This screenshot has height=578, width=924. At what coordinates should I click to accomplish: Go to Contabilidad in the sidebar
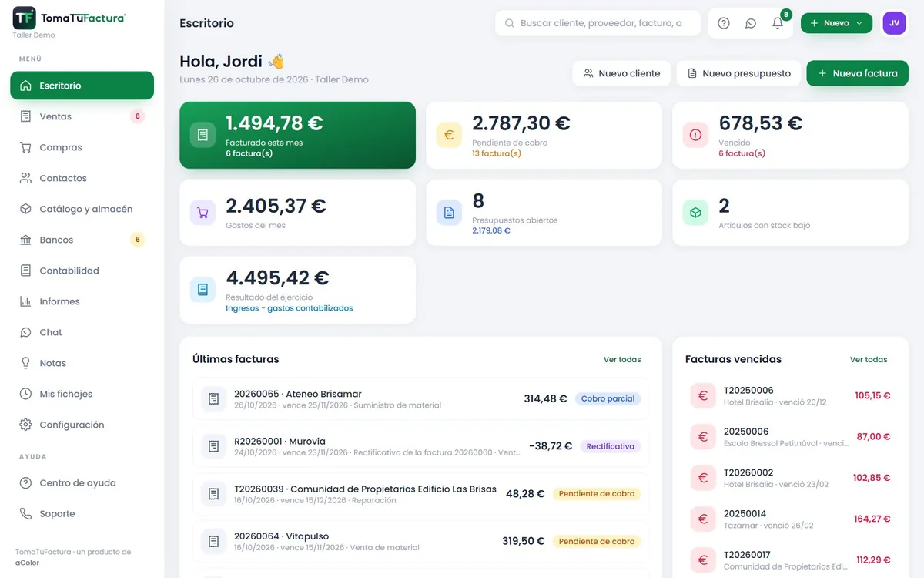tap(82, 271)
